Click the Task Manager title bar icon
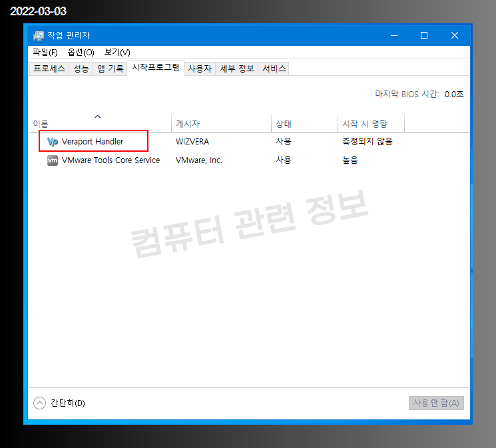 click(x=38, y=35)
